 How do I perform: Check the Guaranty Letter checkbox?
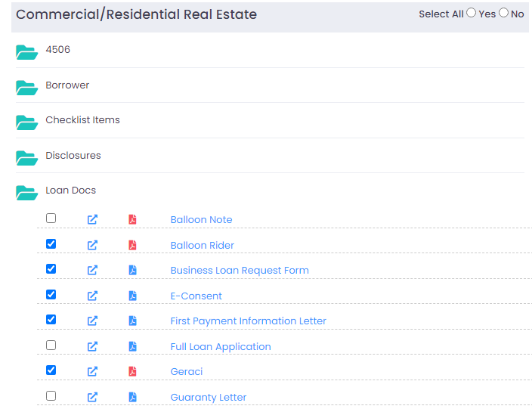[51, 395]
